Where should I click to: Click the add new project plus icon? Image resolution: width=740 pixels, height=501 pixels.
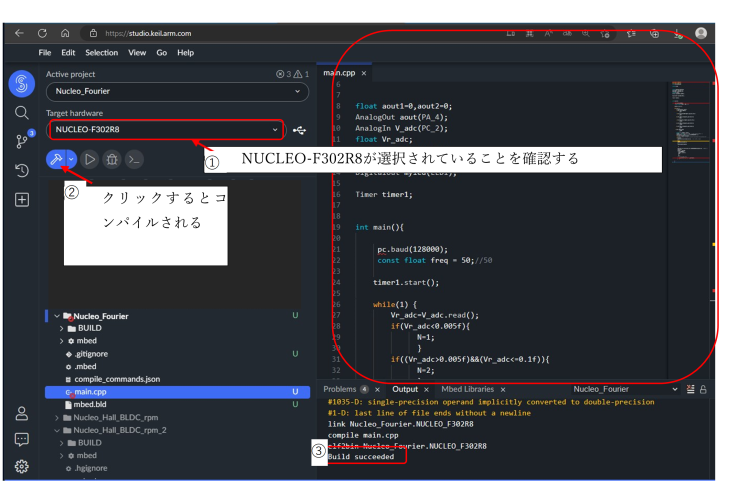(22, 200)
